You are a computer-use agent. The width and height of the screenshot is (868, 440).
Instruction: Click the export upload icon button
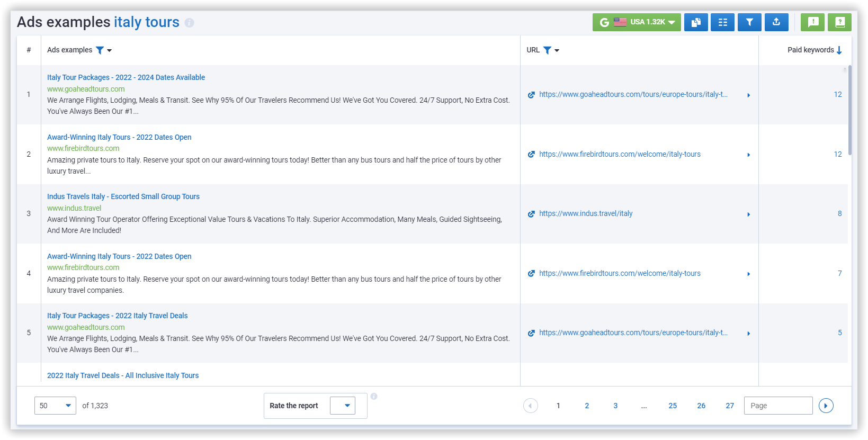pyautogui.click(x=776, y=22)
